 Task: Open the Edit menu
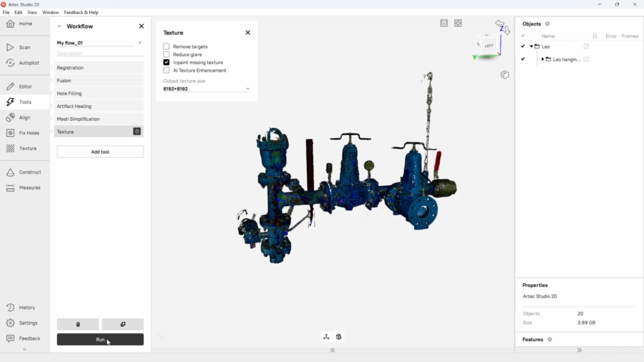pyautogui.click(x=18, y=12)
